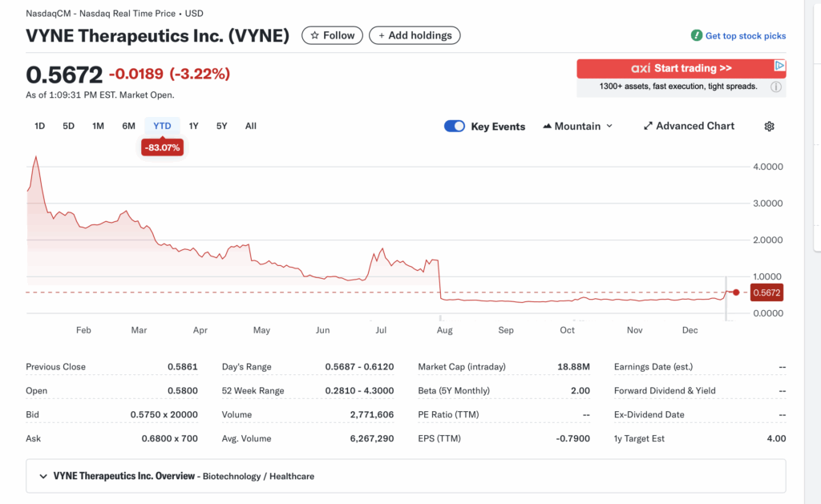Select the 5Y timeframe tab
Viewport: 821px width, 504px height.
[221, 126]
